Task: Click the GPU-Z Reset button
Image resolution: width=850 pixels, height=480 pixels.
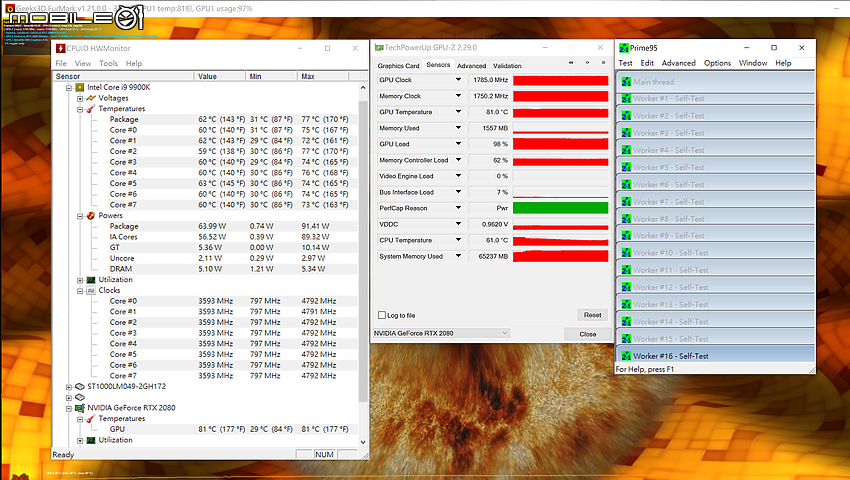Action: click(x=592, y=315)
